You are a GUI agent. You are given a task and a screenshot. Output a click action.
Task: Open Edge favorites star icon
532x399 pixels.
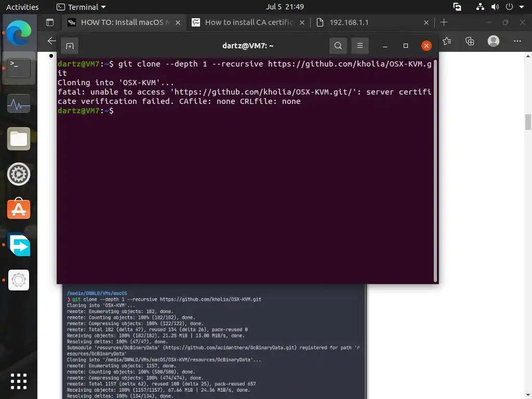(x=447, y=41)
